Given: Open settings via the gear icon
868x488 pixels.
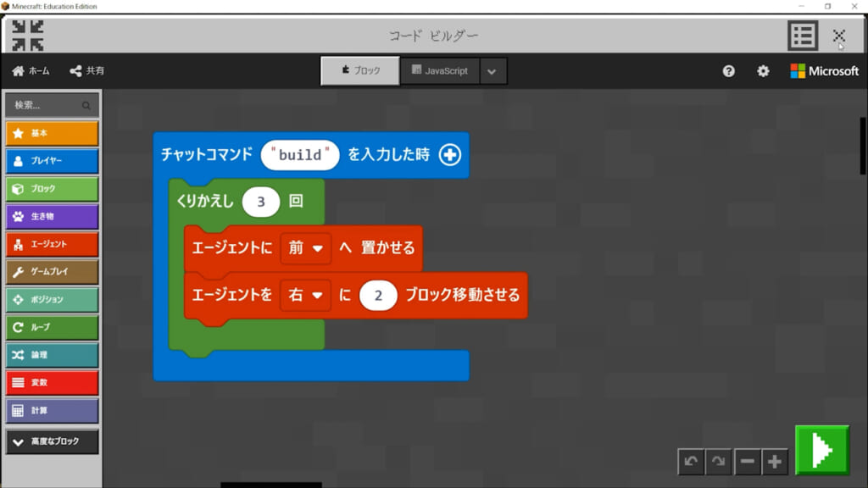Looking at the screenshot, I should coord(763,71).
